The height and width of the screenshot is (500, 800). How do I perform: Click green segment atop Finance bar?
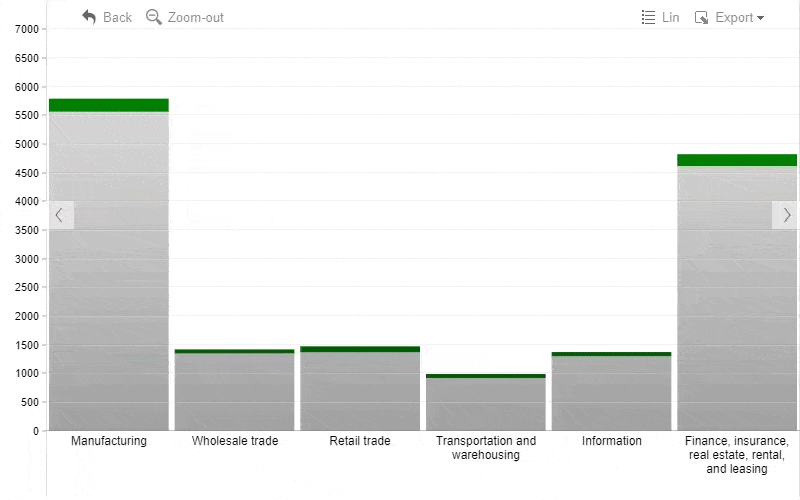coord(737,160)
